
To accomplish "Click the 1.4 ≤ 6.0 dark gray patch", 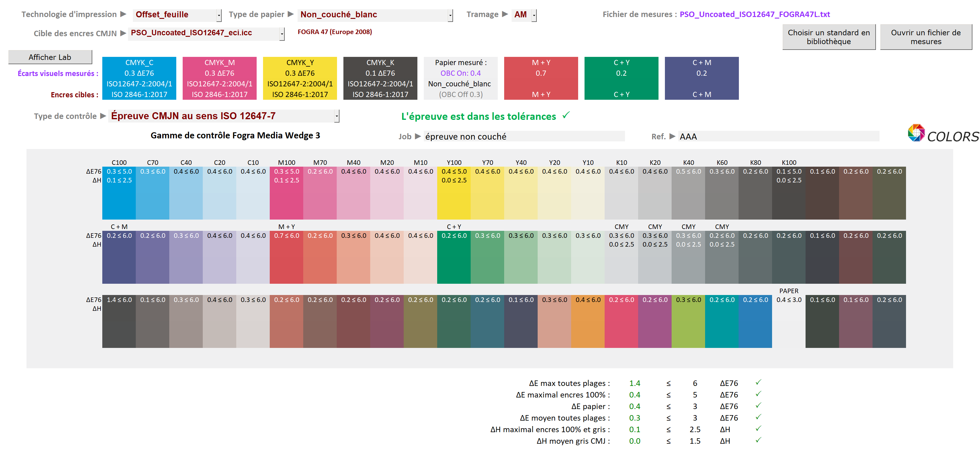I will pyautogui.click(x=119, y=321).
